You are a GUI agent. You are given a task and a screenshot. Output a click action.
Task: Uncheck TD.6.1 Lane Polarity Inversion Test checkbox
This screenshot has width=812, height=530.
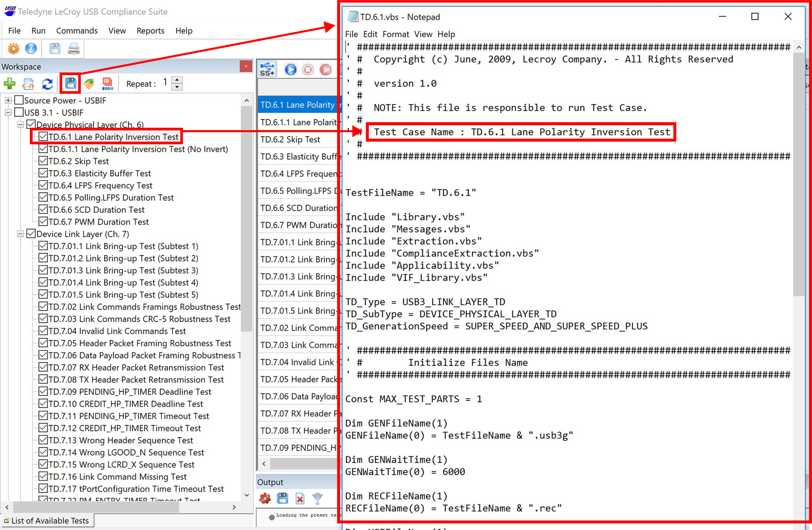pos(43,136)
